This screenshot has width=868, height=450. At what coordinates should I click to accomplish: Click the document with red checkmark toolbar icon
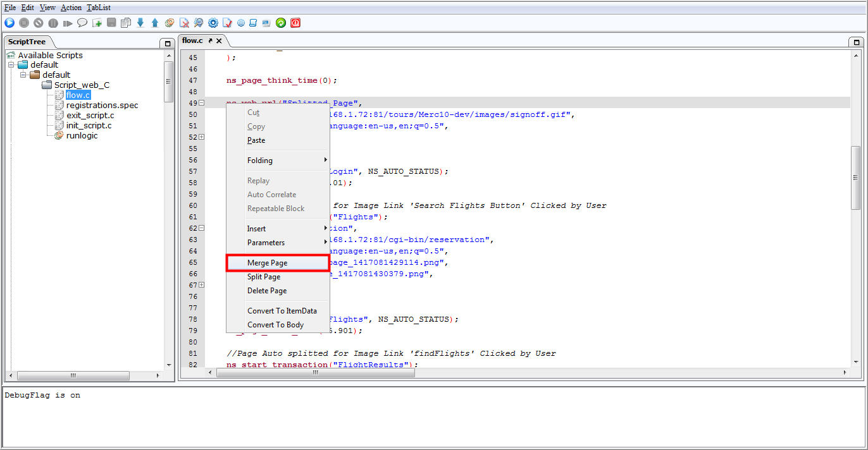click(228, 23)
